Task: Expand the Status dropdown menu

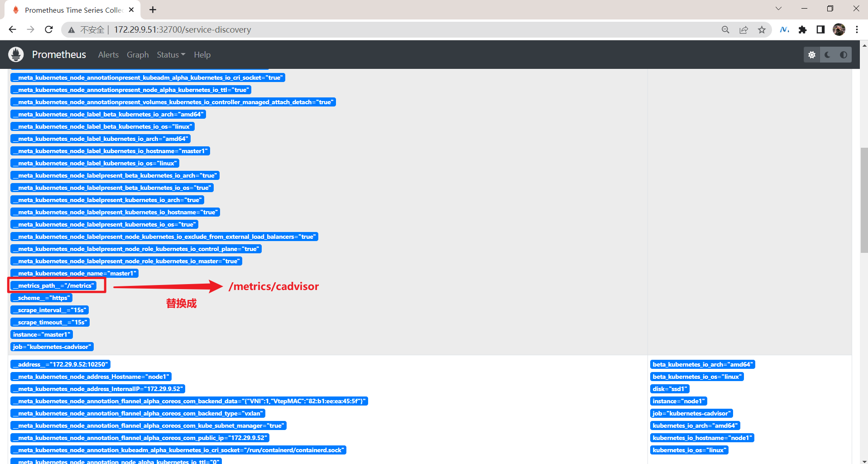Action: pos(171,54)
